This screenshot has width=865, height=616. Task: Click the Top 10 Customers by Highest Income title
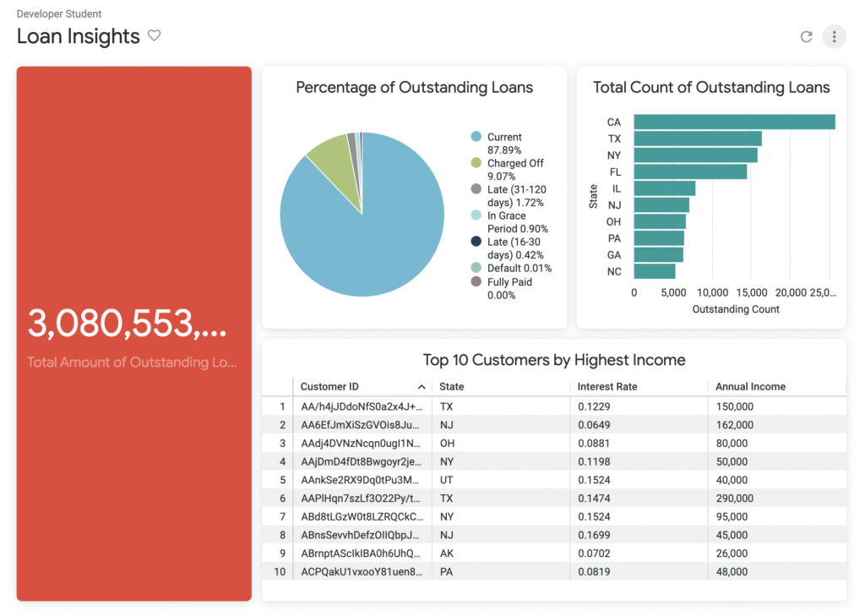(x=553, y=360)
